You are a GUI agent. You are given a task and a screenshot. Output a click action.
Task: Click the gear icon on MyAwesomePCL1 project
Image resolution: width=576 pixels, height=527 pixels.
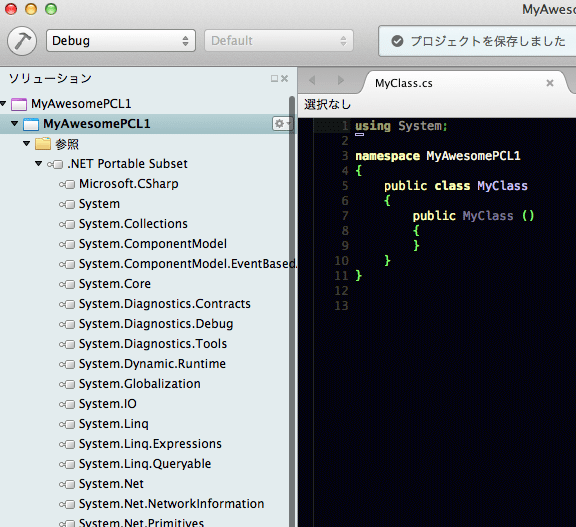(282, 124)
